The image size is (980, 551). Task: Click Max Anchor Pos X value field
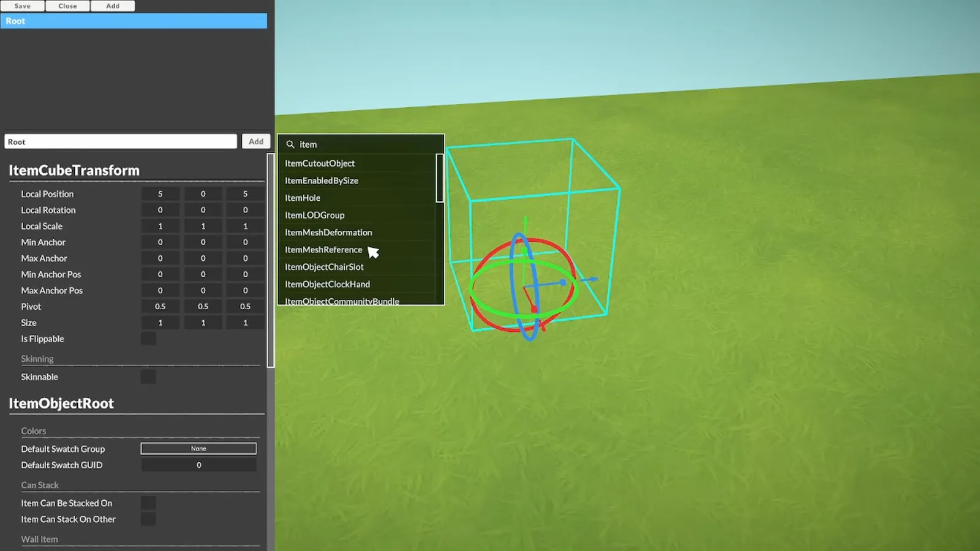[x=160, y=290]
